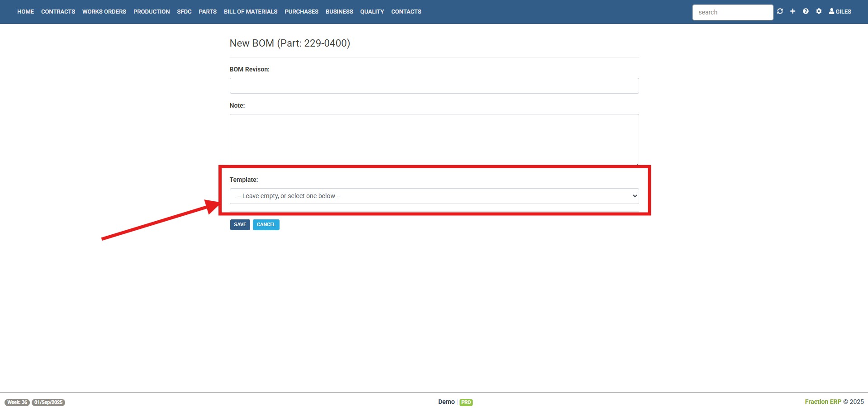Open help via the question mark icon
The image size is (868, 408).
tap(806, 11)
